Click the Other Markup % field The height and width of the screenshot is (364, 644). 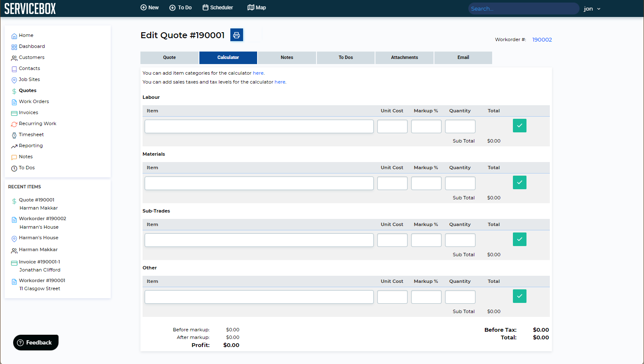(426, 297)
